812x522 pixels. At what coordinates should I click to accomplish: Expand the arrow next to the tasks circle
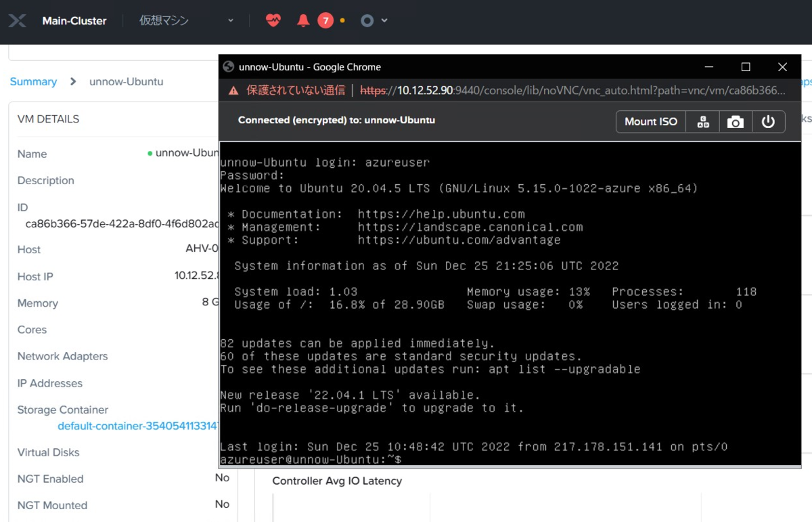click(384, 20)
